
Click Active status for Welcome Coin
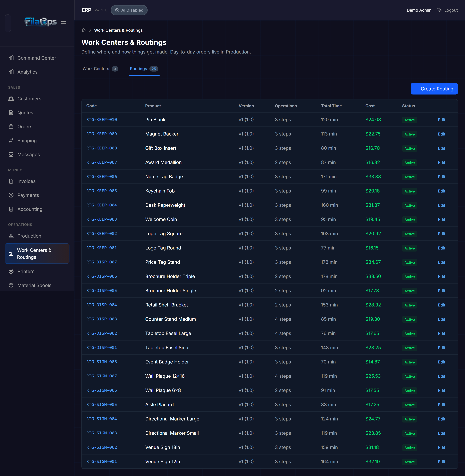coord(409,220)
